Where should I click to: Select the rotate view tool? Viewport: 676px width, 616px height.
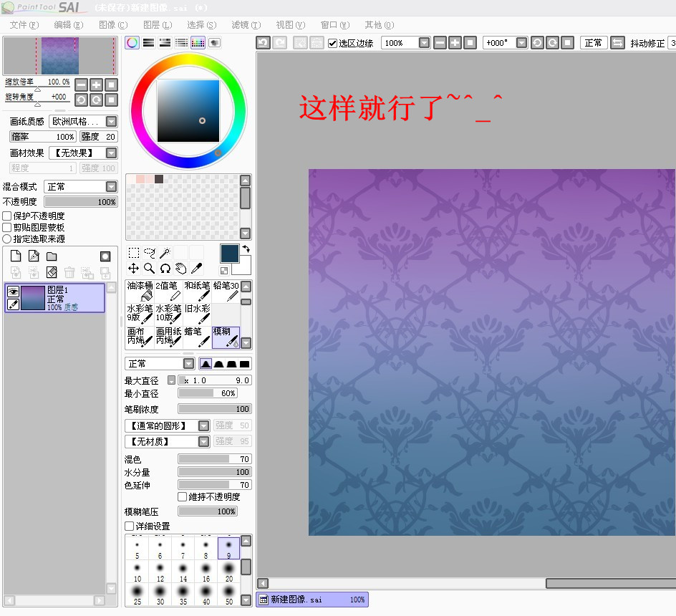click(165, 269)
